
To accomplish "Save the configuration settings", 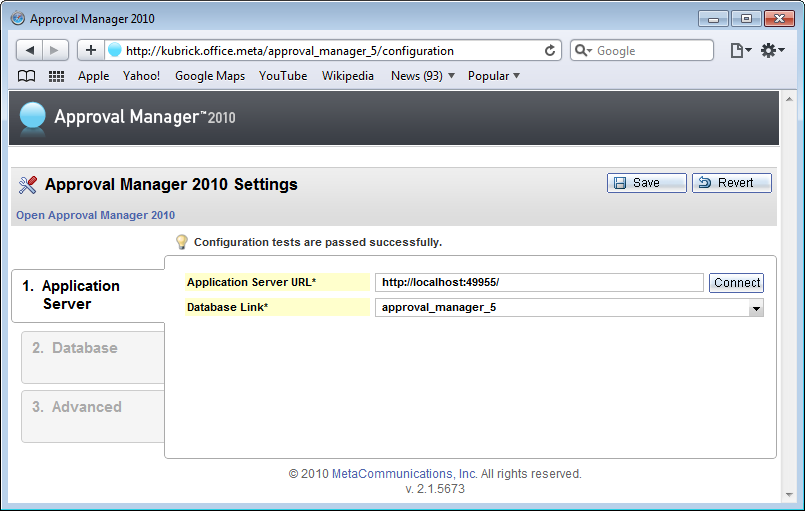I will pos(646,183).
